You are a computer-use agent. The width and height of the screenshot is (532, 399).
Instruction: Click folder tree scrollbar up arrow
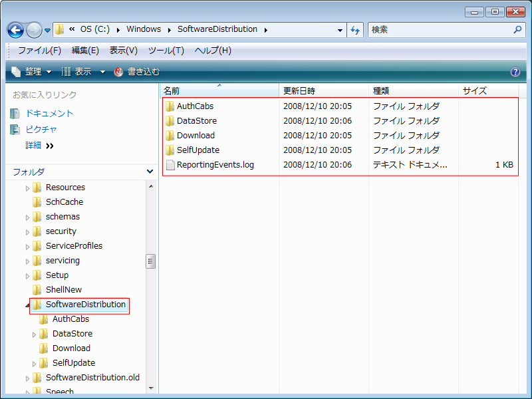coord(151,186)
